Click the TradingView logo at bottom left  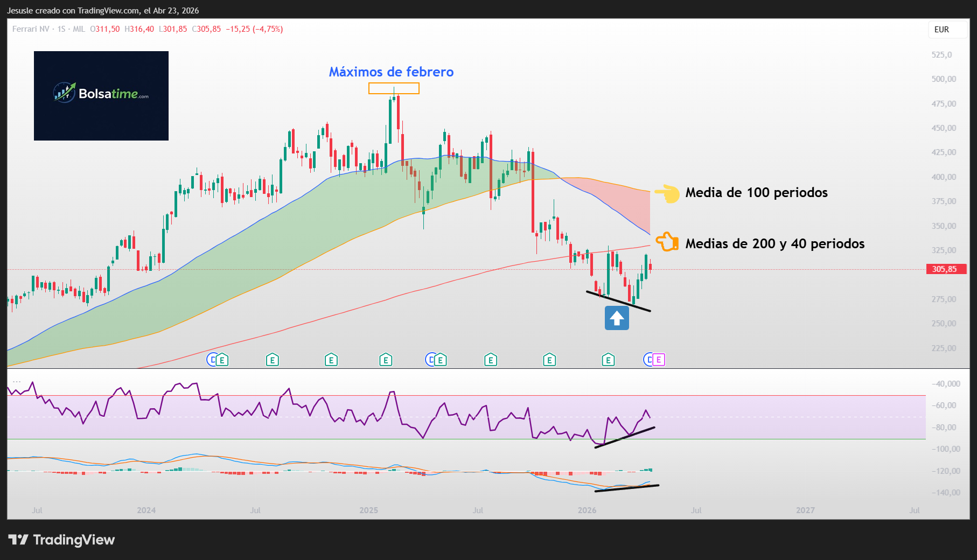61,540
